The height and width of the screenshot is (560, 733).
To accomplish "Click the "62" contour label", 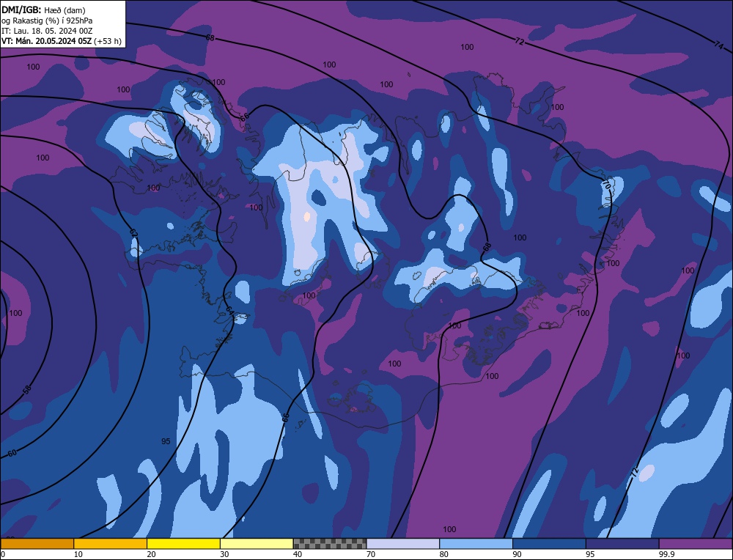I will click(x=133, y=232).
